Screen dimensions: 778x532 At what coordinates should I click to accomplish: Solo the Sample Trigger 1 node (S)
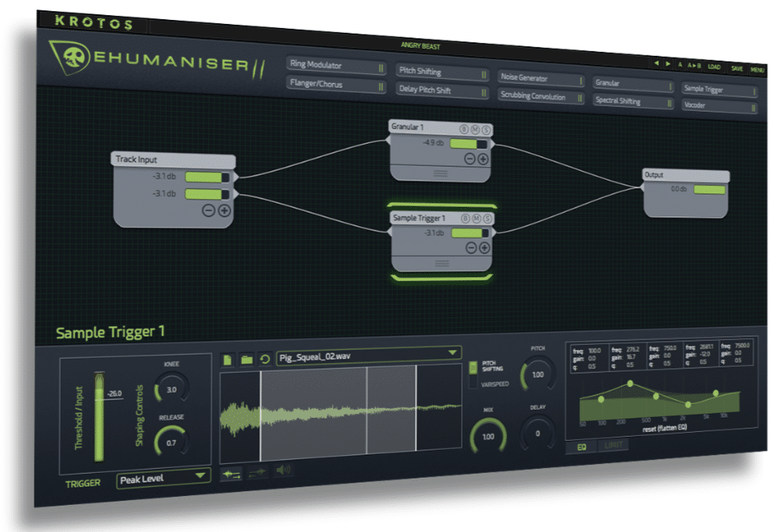tap(487, 218)
